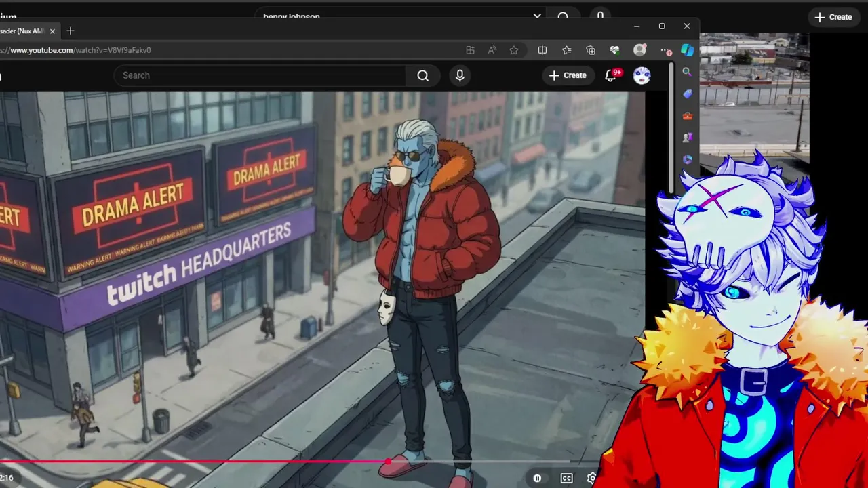Screen dimensions: 868x488
Task: Open the Edge sidebar Games chess icon
Action: (687, 138)
